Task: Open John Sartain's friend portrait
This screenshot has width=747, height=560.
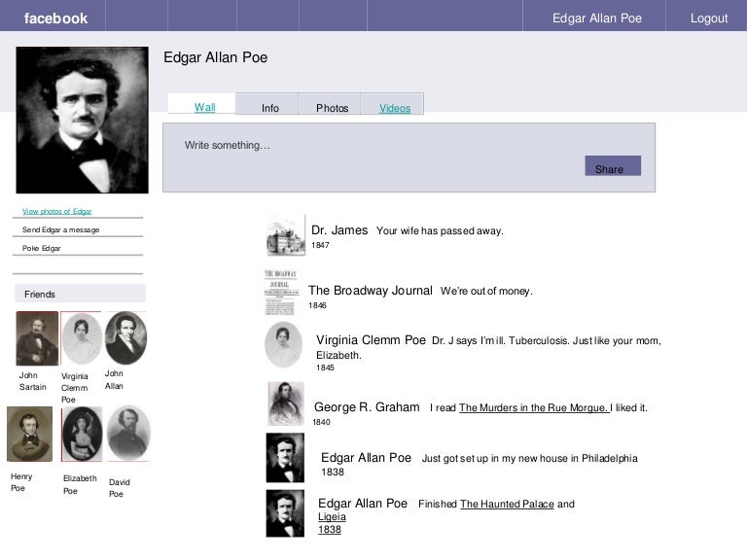Action: point(37,338)
